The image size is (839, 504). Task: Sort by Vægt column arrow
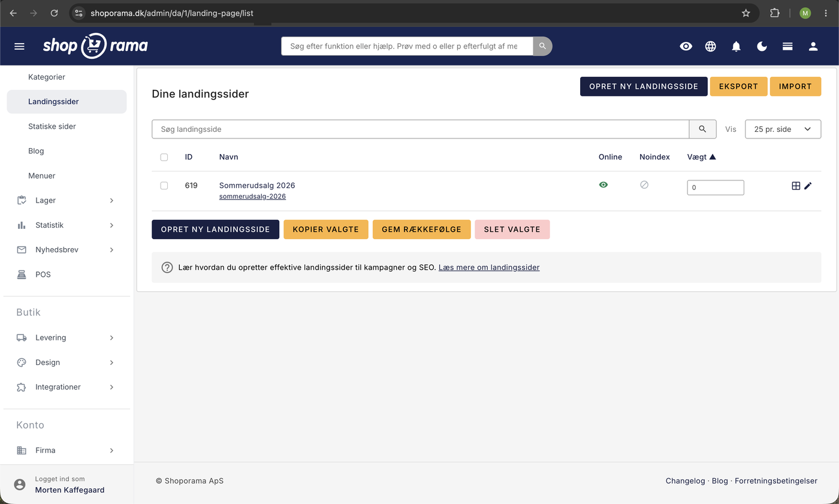(713, 157)
